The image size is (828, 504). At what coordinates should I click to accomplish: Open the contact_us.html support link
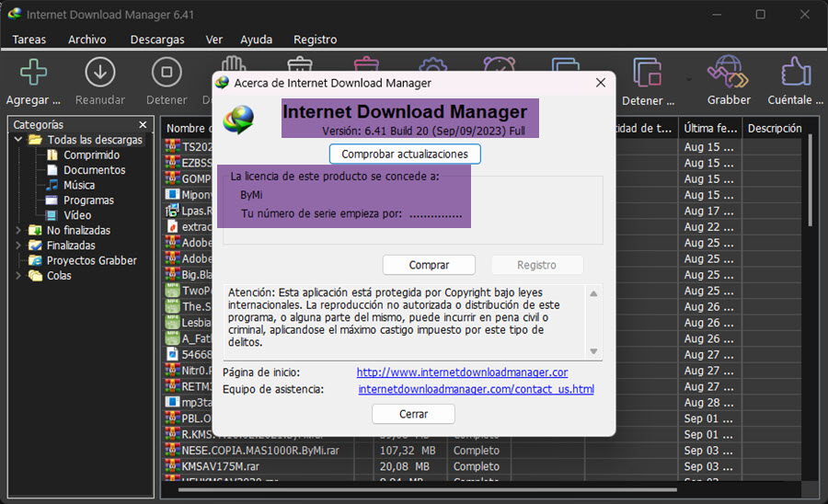477,389
